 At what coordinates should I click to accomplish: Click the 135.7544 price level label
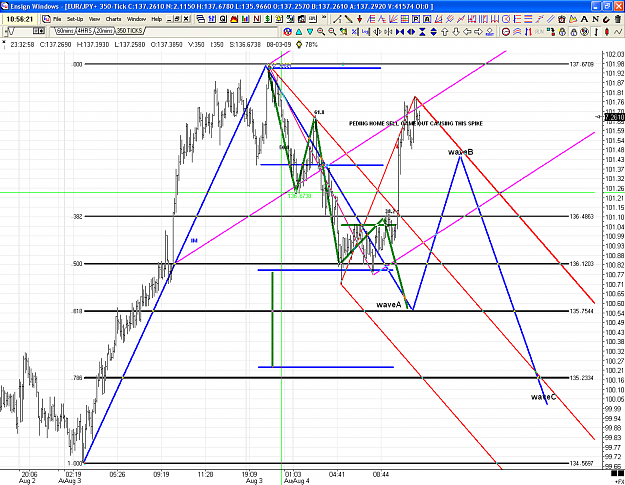click(x=582, y=311)
